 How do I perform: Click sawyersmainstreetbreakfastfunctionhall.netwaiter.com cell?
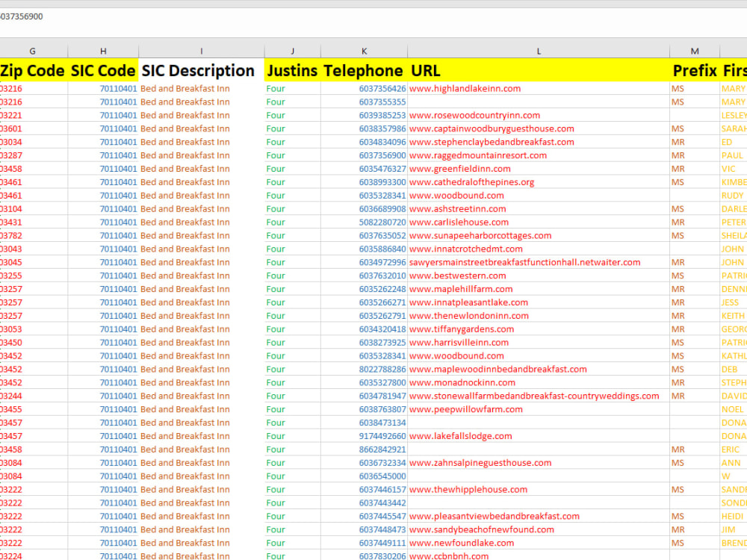[539, 262]
